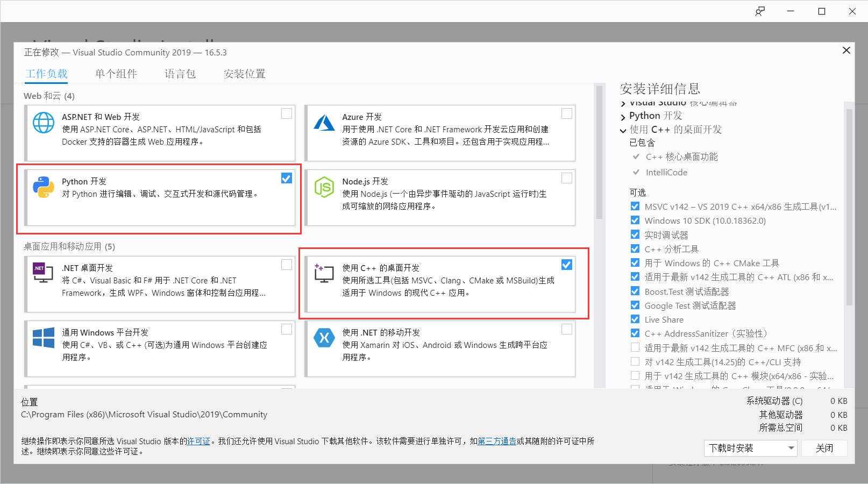868x484 pixels.
Task: Click the Python logo icon
Action: pos(43,188)
